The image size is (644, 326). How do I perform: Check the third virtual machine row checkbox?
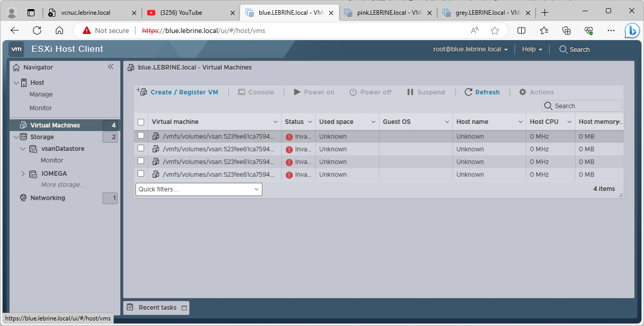tap(141, 161)
